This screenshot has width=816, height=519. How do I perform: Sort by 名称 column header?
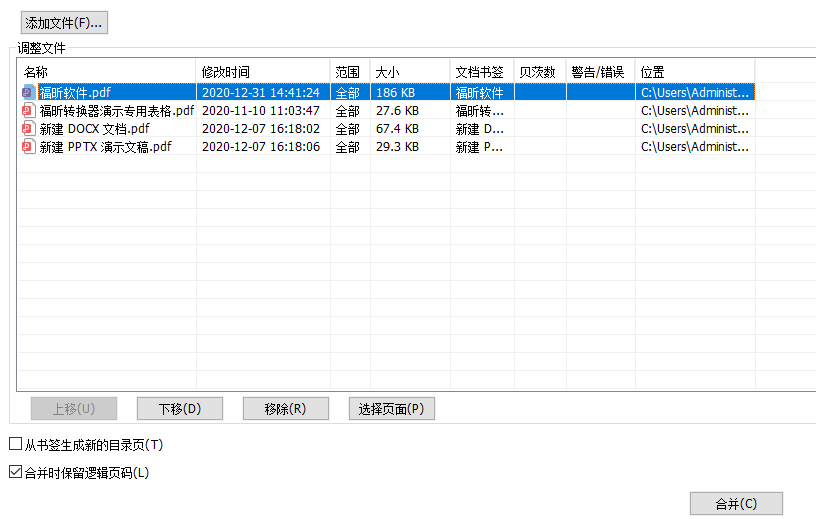(107, 72)
